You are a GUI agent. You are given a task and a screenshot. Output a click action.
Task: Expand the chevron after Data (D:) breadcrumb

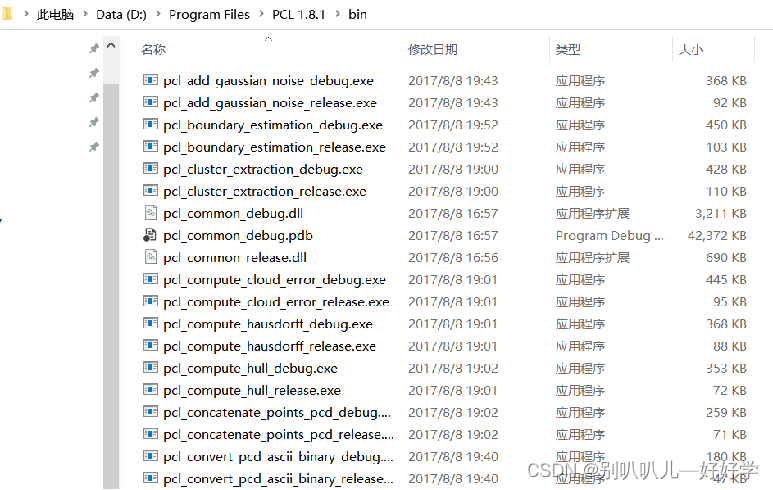tap(159, 14)
